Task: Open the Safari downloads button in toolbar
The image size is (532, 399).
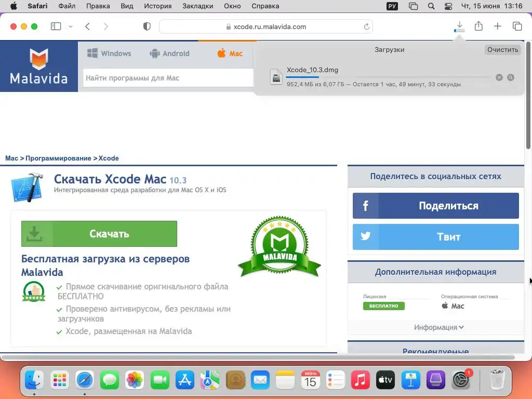Action: point(459,26)
